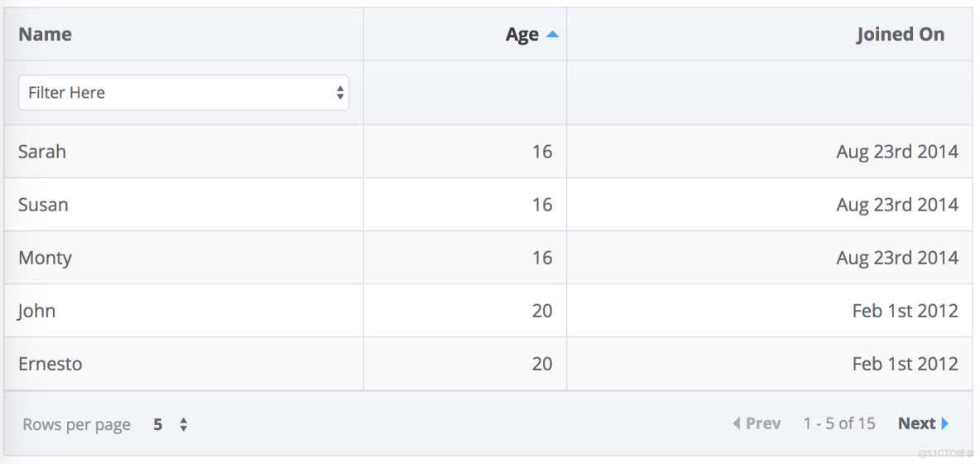
Task: Click the grey Prev page arrow icon
Action: (737, 423)
